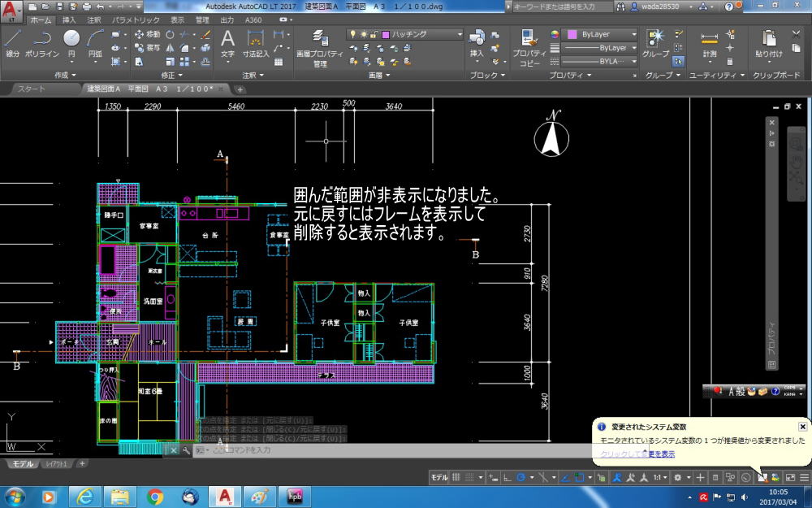812x508 pixels.
Task: Switch to the 挿入 ribbon tab
Action: (69, 20)
